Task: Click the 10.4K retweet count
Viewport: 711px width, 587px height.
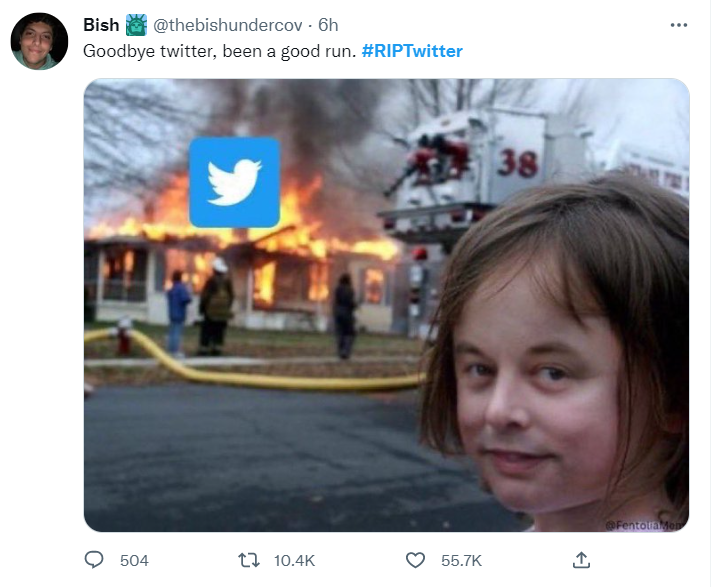Action: 294,561
